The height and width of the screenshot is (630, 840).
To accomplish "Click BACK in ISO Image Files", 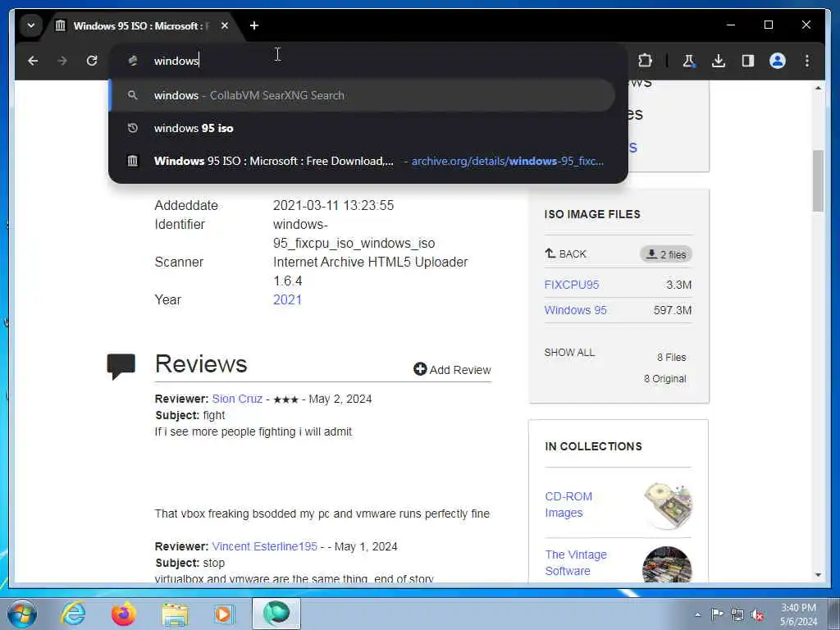I will (566, 254).
